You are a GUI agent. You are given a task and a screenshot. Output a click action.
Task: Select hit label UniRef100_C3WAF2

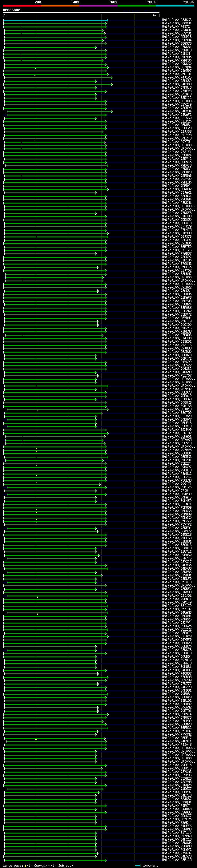[177, 115]
